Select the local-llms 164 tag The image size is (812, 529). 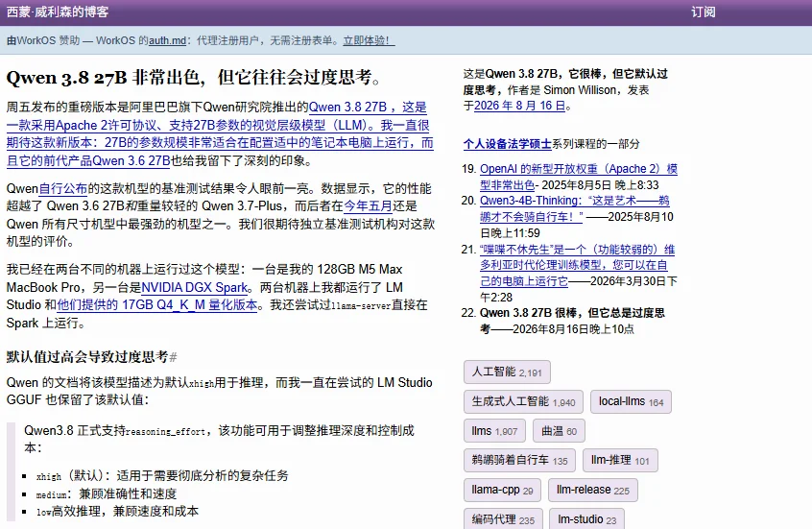click(x=631, y=401)
